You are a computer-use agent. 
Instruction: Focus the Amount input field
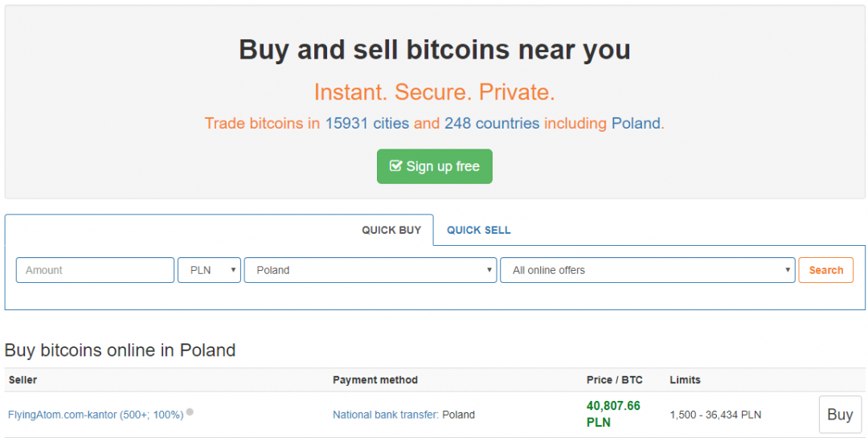click(95, 270)
